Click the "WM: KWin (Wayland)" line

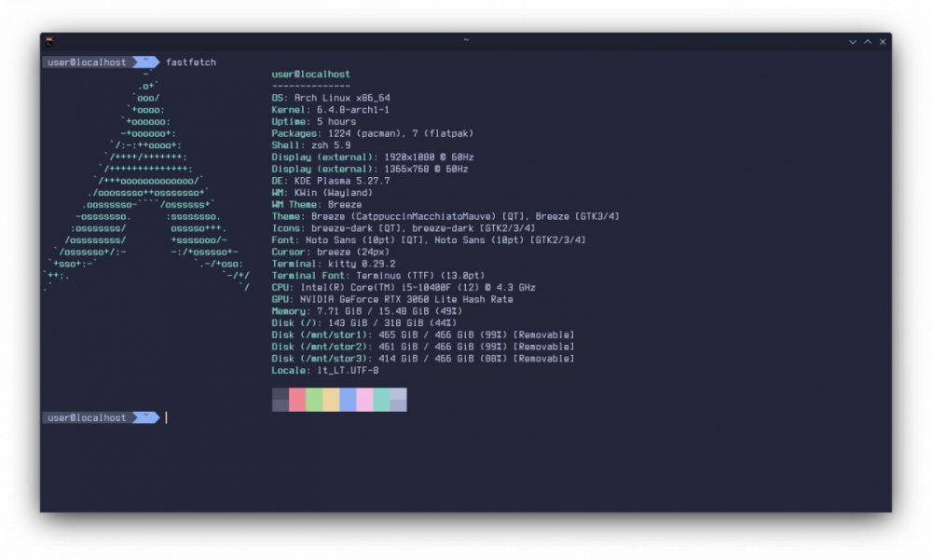[322, 193]
